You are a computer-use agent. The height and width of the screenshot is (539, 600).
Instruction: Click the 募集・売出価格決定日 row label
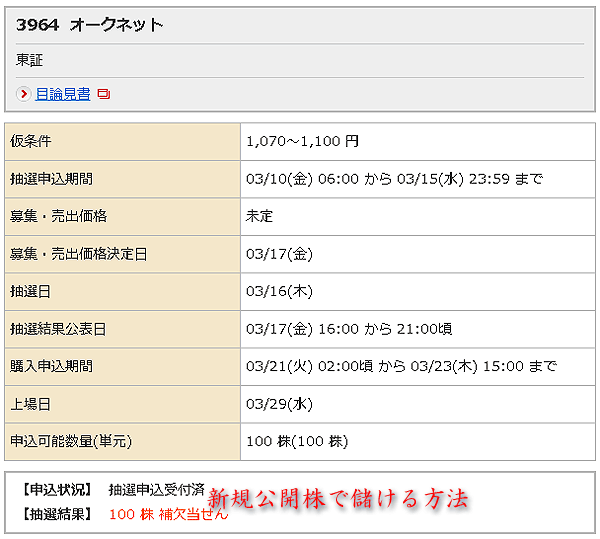tap(78, 254)
